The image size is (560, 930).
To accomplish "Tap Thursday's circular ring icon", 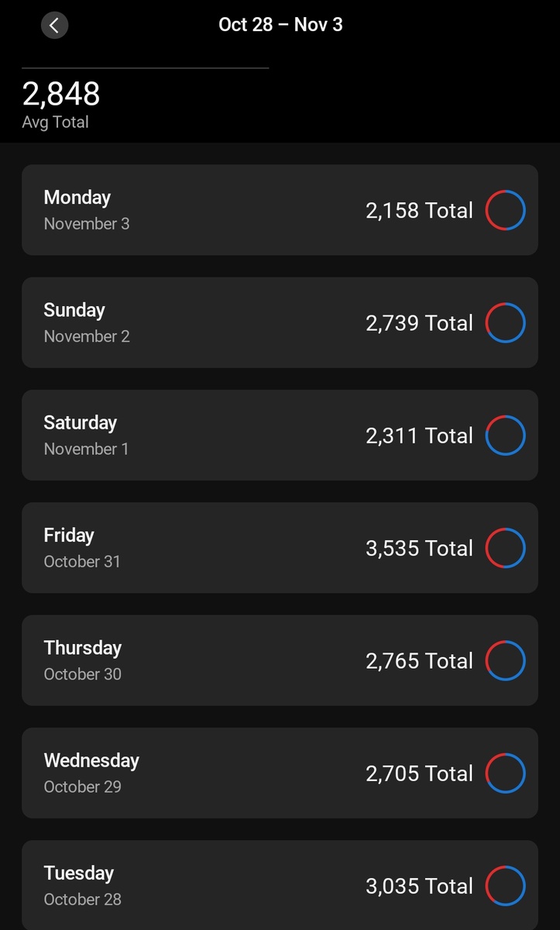I will pos(505,661).
